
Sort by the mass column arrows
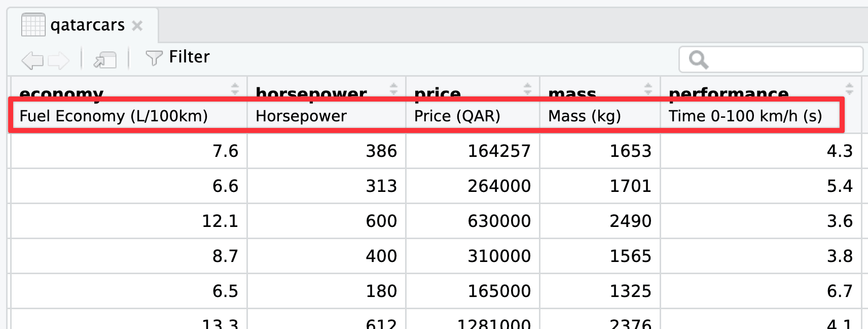[648, 89]
